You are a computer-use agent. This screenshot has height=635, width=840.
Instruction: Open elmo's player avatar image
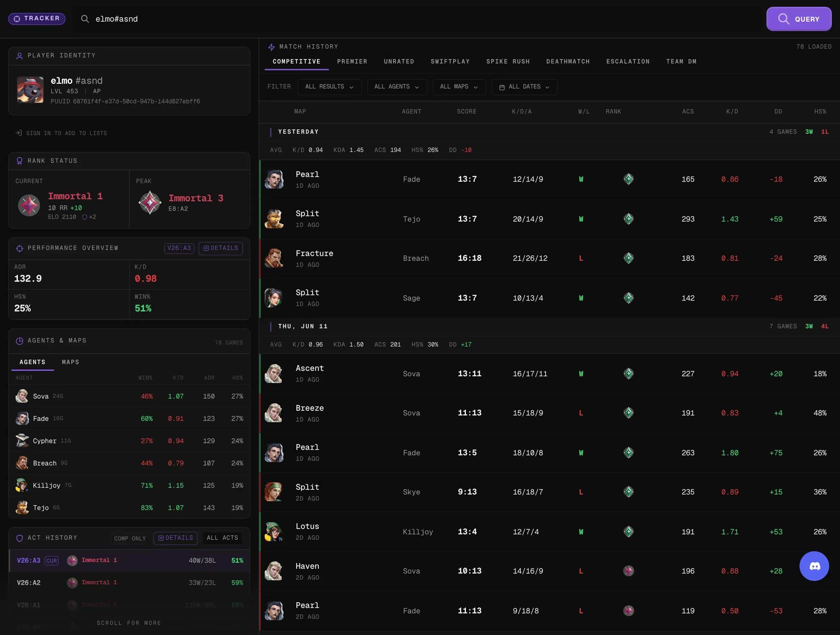(30, 90)
